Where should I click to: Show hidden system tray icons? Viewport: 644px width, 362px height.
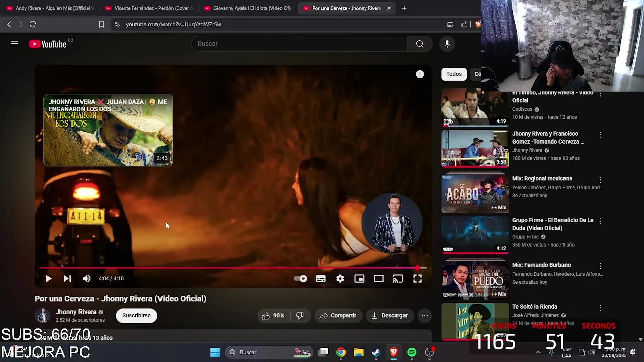(538, 352)
